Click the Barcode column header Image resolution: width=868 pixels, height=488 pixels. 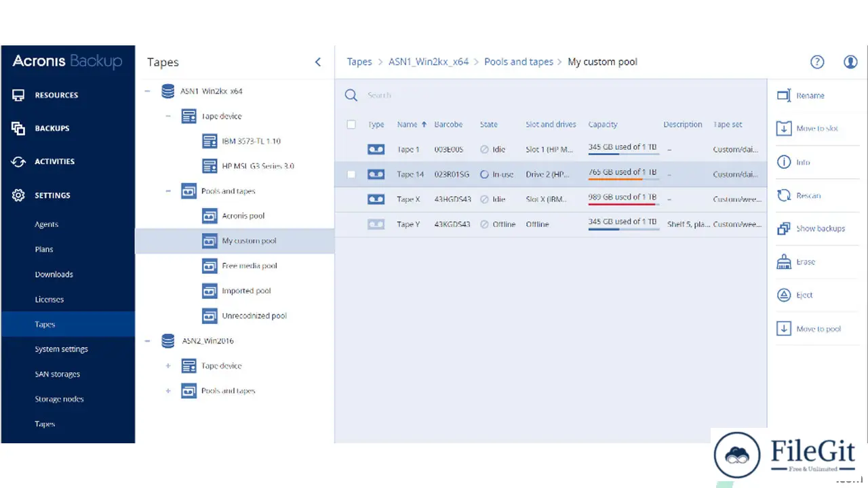point(448,125)
